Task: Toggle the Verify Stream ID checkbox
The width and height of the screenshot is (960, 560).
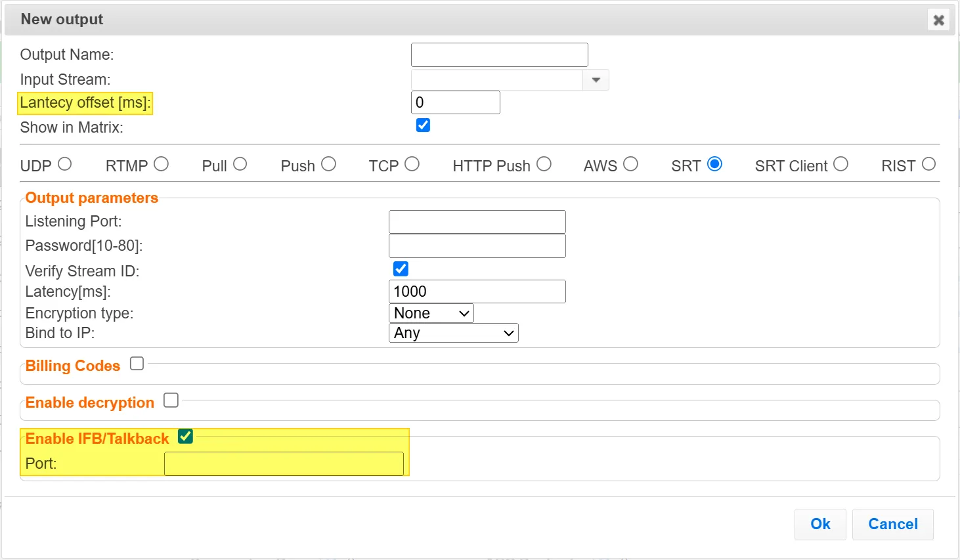Action: [401, 269]
